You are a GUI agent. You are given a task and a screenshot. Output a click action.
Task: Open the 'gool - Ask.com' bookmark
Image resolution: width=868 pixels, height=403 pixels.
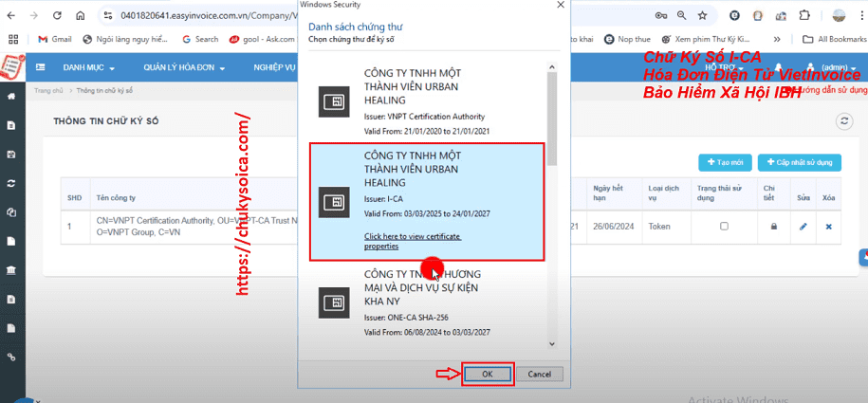(263, 39)
